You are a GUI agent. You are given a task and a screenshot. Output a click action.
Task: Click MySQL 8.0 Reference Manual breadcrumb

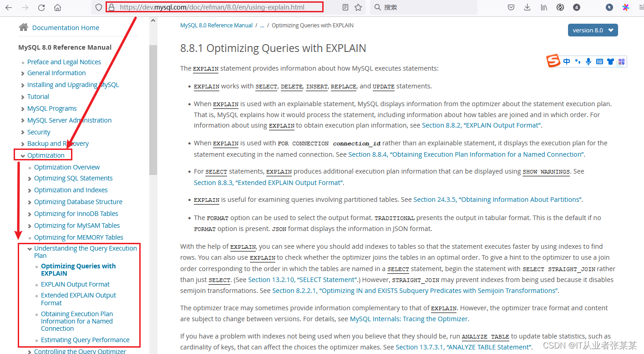(x=216, y=26)
